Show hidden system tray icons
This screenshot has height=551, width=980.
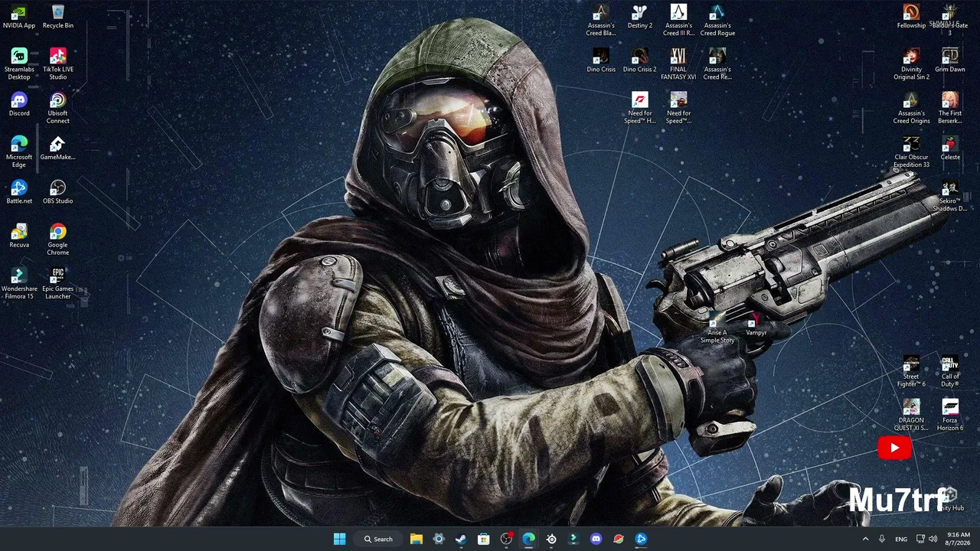tap(866, 539)
